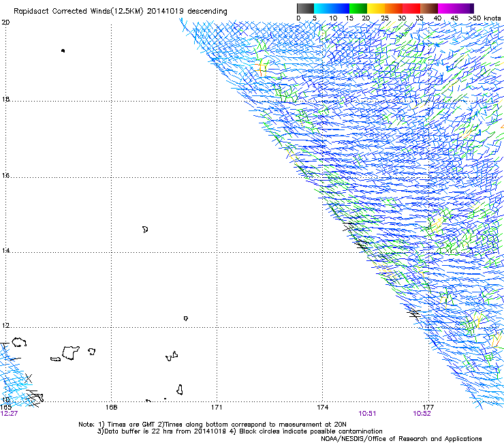
Task: Click the NOAA/NESDIS credit line
Action: click(x=401, y=438)
